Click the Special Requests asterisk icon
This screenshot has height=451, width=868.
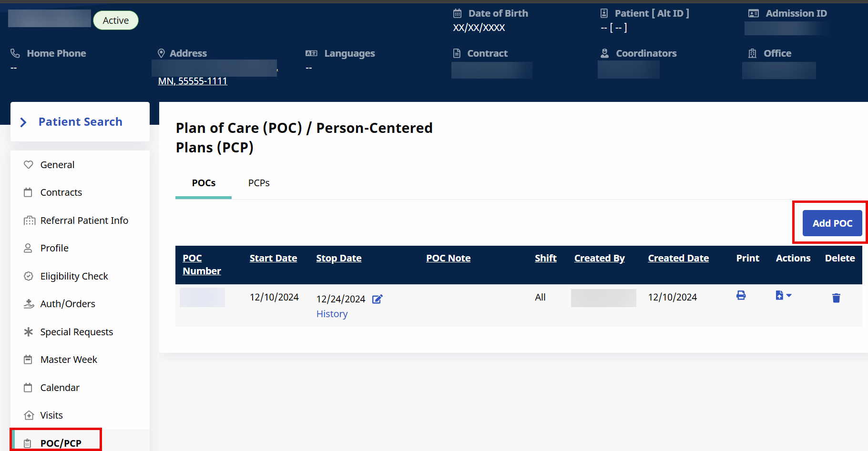pyautogui.click(x=29, y=332)
